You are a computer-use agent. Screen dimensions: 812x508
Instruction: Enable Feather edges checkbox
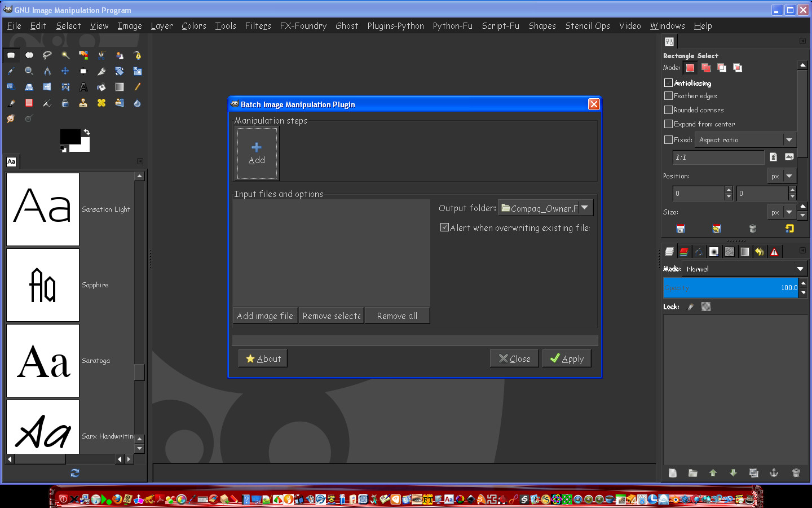point(668,96)
